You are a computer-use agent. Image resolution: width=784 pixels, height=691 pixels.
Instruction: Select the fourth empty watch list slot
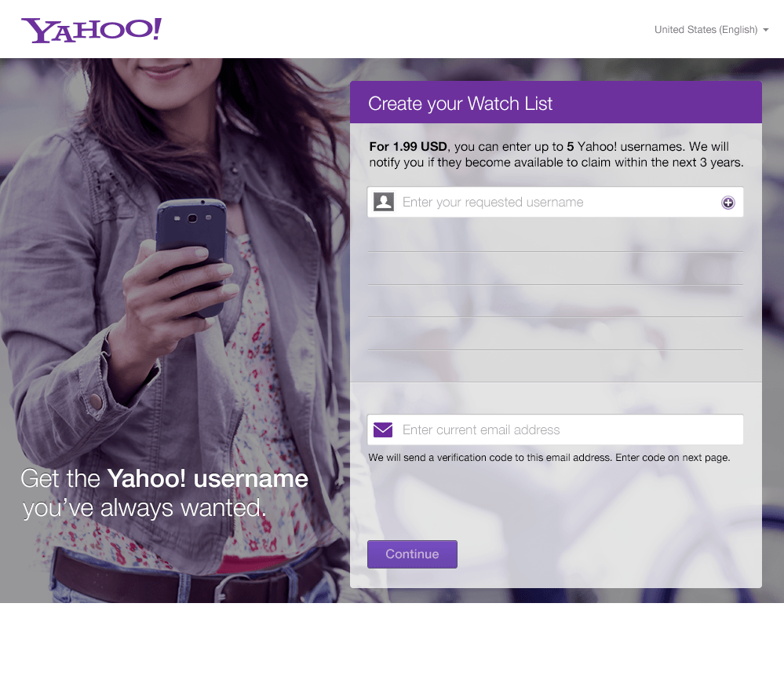click(x=555, y=333)
